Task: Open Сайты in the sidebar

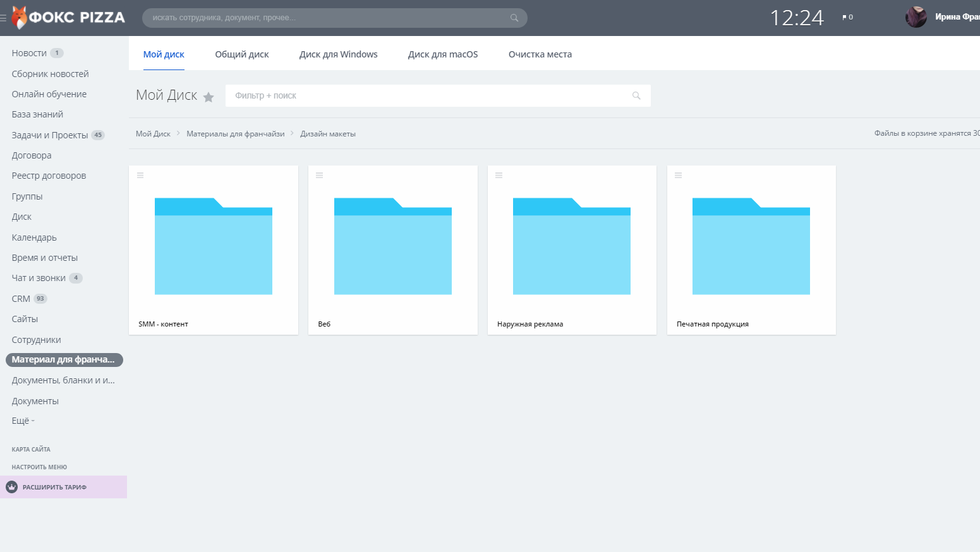Action: (25, 319)
